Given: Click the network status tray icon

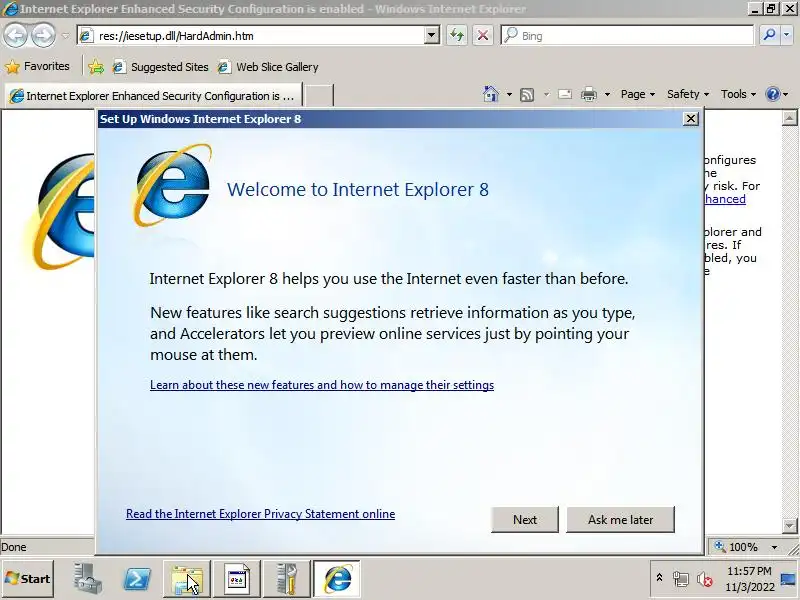Looking at the screenshot, I should click(x=680, y=579).
